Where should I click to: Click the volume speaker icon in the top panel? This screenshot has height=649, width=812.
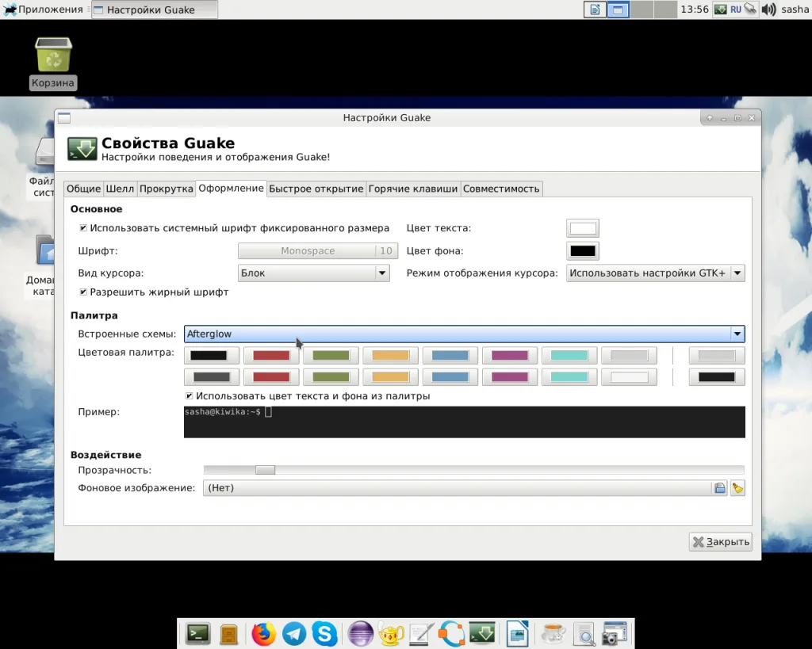coord(768,10)
